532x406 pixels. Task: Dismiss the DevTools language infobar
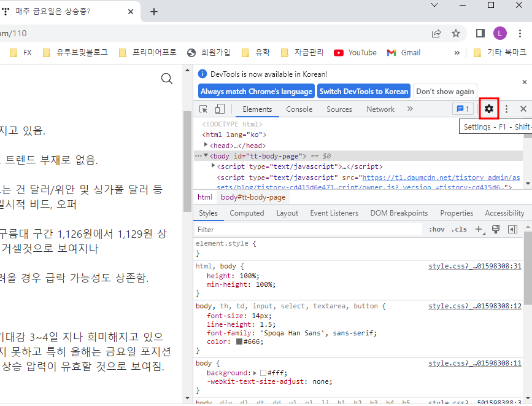click(x=525, y=82)
